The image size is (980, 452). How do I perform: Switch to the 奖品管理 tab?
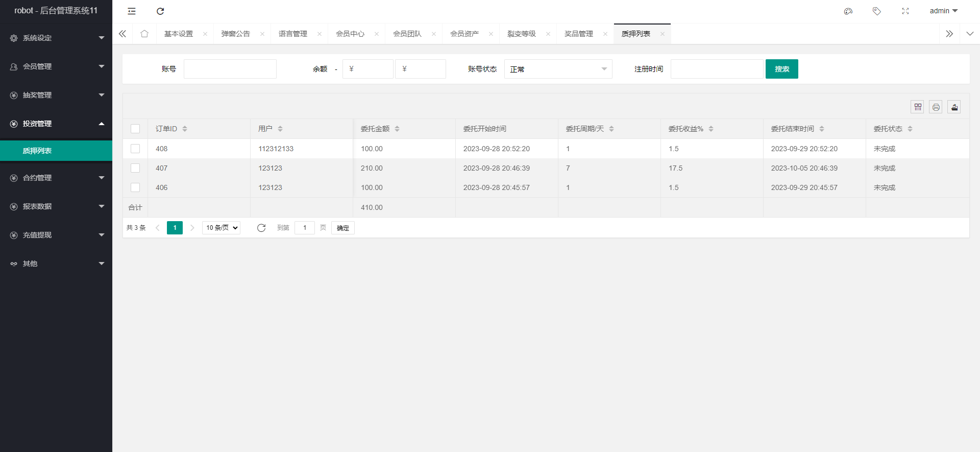578,34
